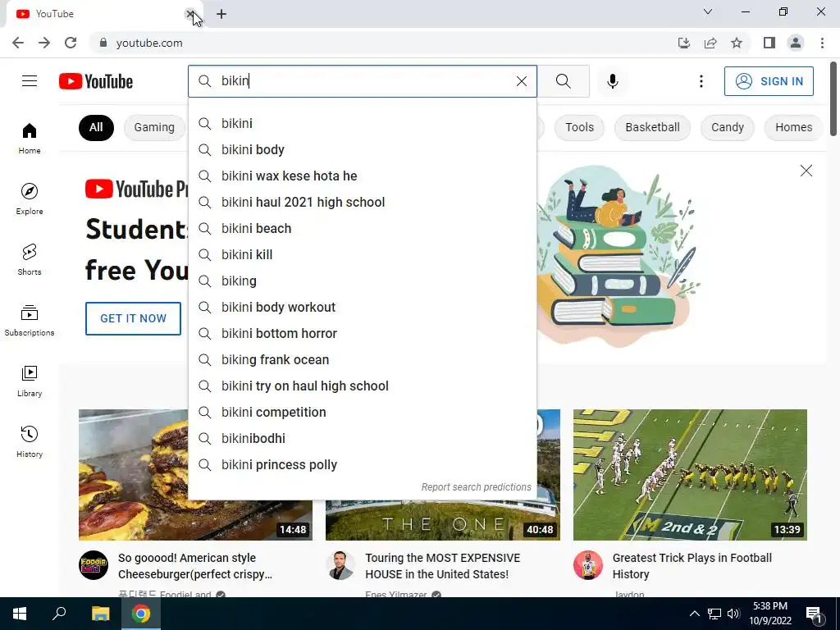840x630 pixels.
Task: Open a new browser tab
Action: click(221, 14)
